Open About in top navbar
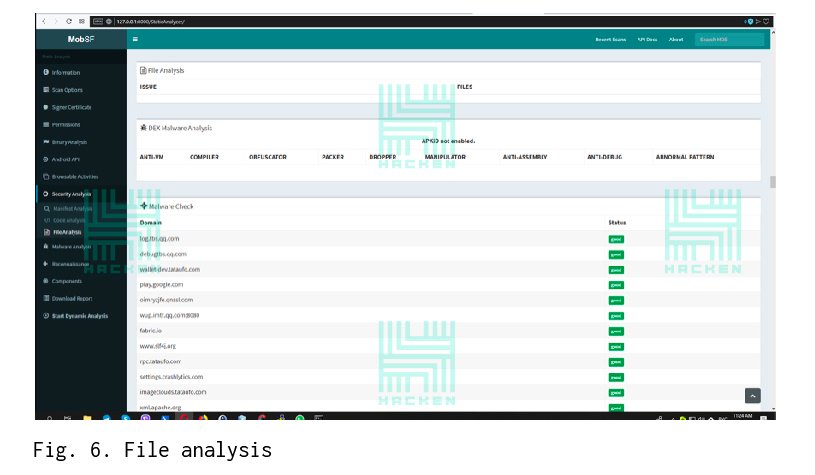Image resolution: width=815 pixels, height=475 pixels. coord(676,39)
